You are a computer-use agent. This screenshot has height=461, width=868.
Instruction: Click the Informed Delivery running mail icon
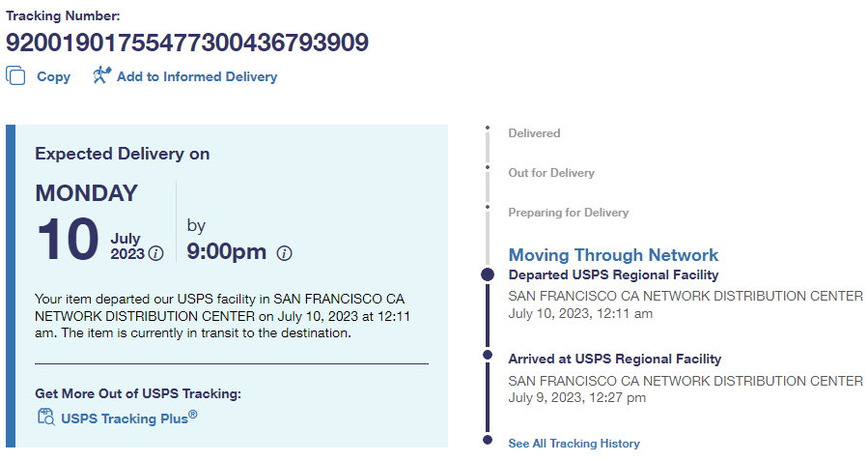[x=101, y=75]
